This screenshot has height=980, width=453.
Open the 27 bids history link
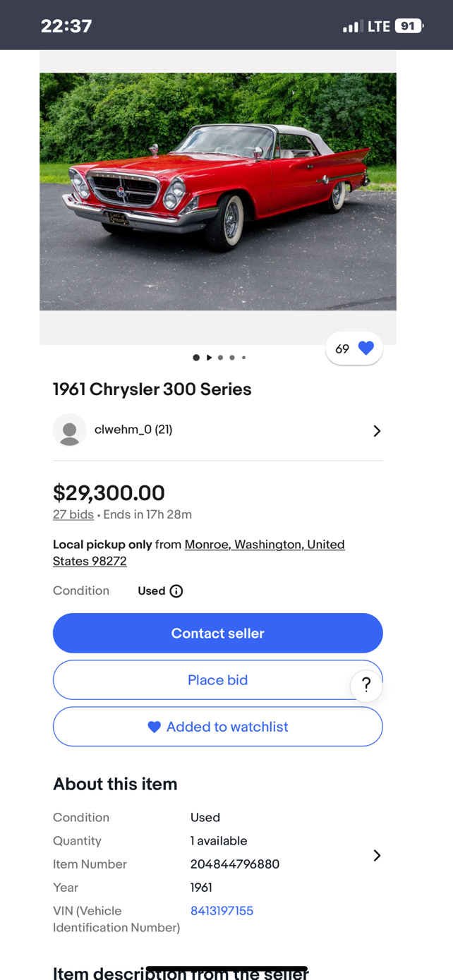pyautogui.click(x=73, y=514)
